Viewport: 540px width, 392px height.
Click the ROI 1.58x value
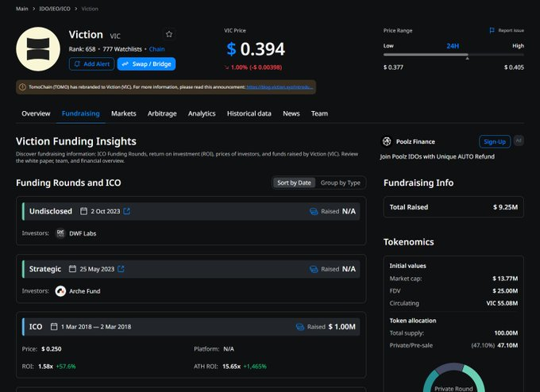(45, 367)
